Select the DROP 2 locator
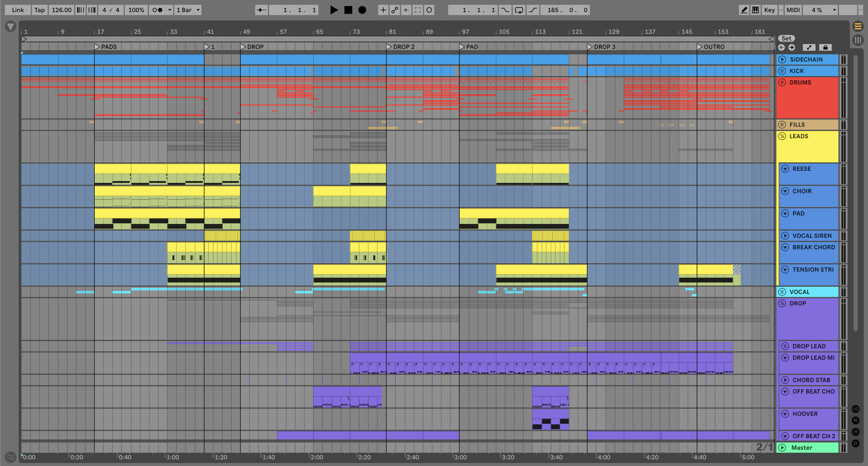The height and width of the screenshot is (466, 868). click(x=388, y=47)
